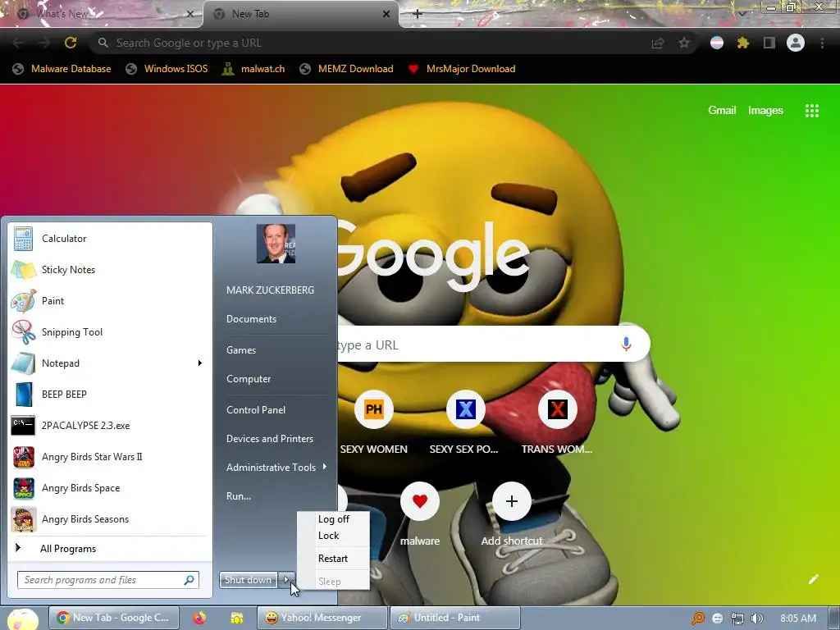Expand Notepad recent files arrow
Viewport: 840px width, 630px height.
pos(200,363)
